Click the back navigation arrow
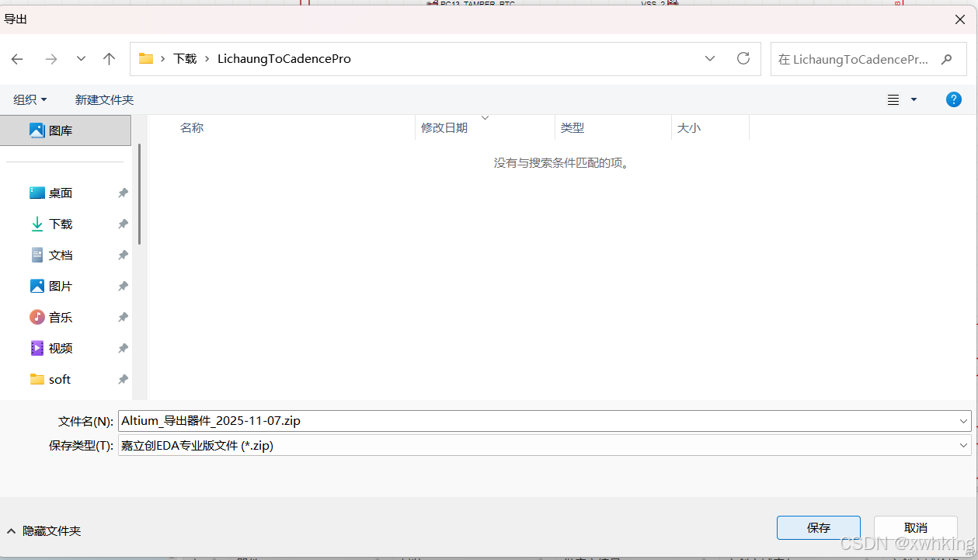The width and height of the screenshot is (978, 560). pyautogui.click(x=17, y=59)
